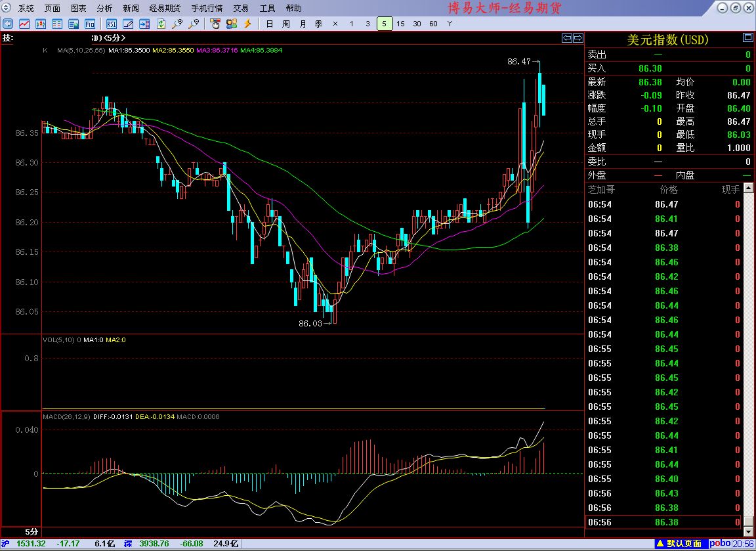Viewport: 756px width, 551px height.
Task: Click the green refresh document icon
Action: 161,24
